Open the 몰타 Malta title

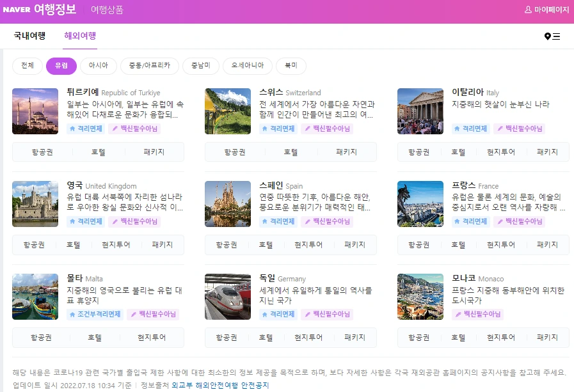pyautogui.click(x=84, y=278)
